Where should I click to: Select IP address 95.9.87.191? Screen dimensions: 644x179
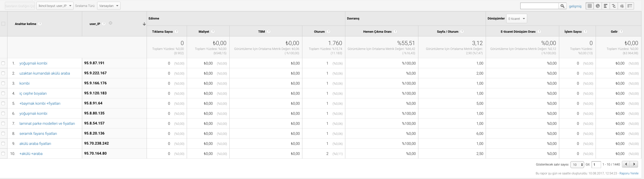pos(94,63)
